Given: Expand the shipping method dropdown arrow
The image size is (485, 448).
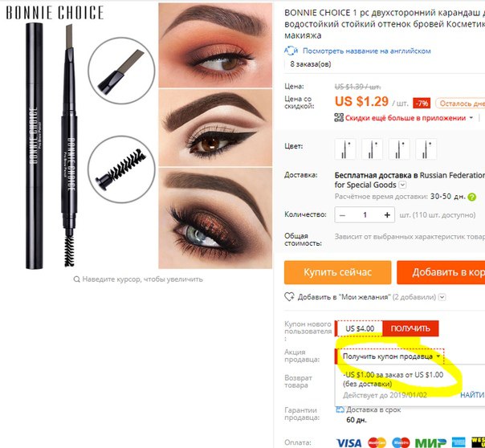Looking at the screenshot, I should point(403,185).
